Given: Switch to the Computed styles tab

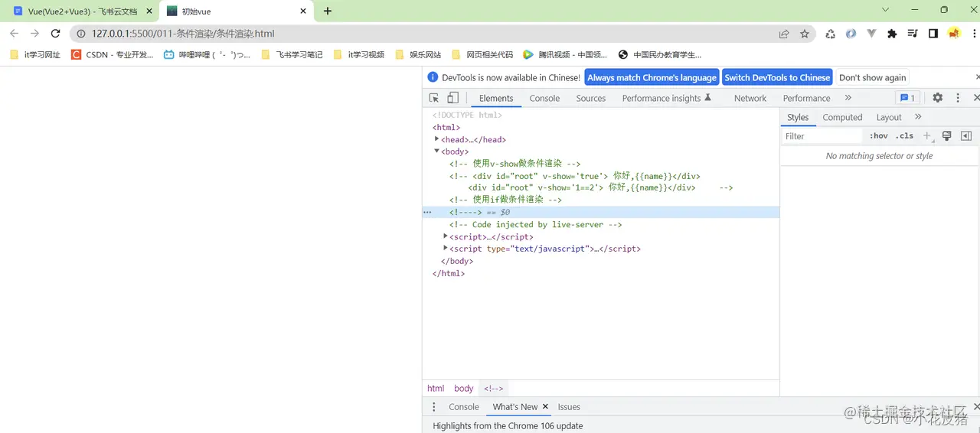Looking at the screenshot, I should 842,117.
